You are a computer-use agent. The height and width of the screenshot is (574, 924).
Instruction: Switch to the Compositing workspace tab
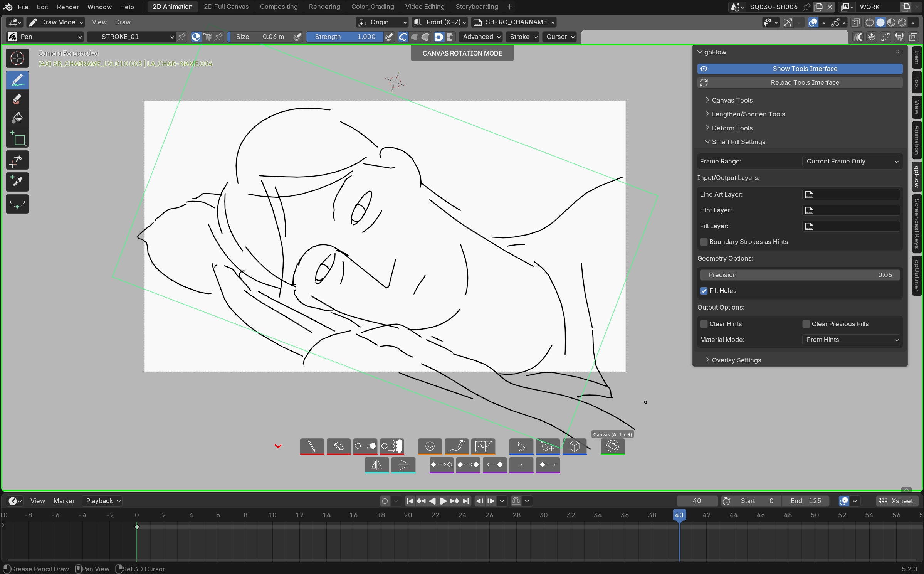[x=279, y=7]
